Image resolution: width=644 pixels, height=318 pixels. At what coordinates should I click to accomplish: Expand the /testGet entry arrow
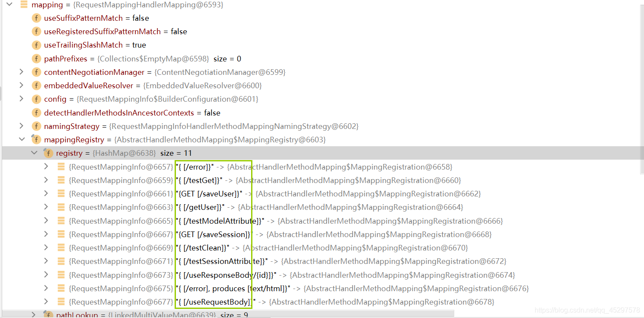[x=46, y=180]
